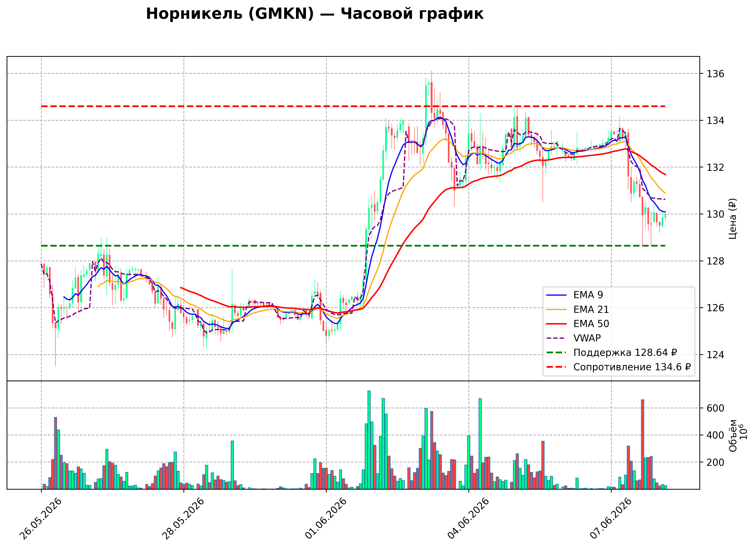756x548 pixels.
Task: Click the date label '04.06.2026'
Action: click(x=468, y=519)
